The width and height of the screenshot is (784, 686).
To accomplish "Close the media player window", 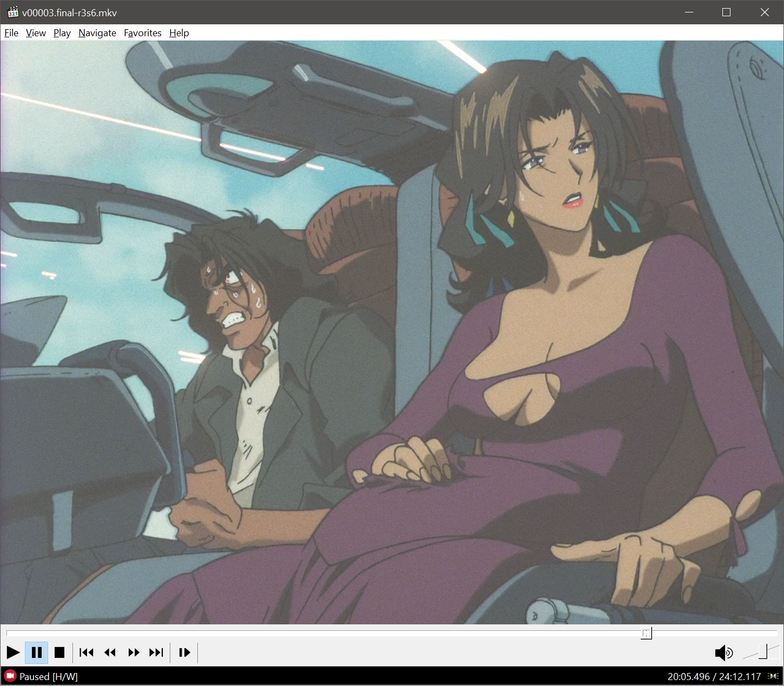I will pos(765,12).
